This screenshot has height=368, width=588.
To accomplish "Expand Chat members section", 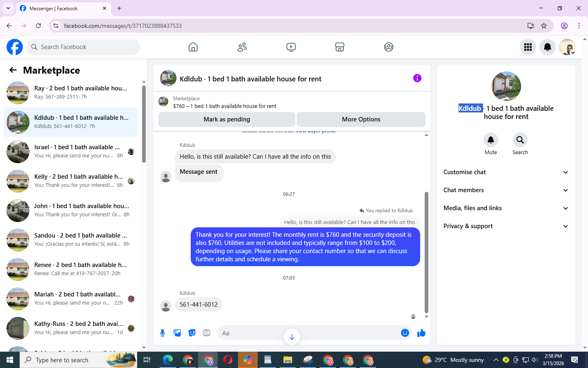I will (x=506, y=190).
